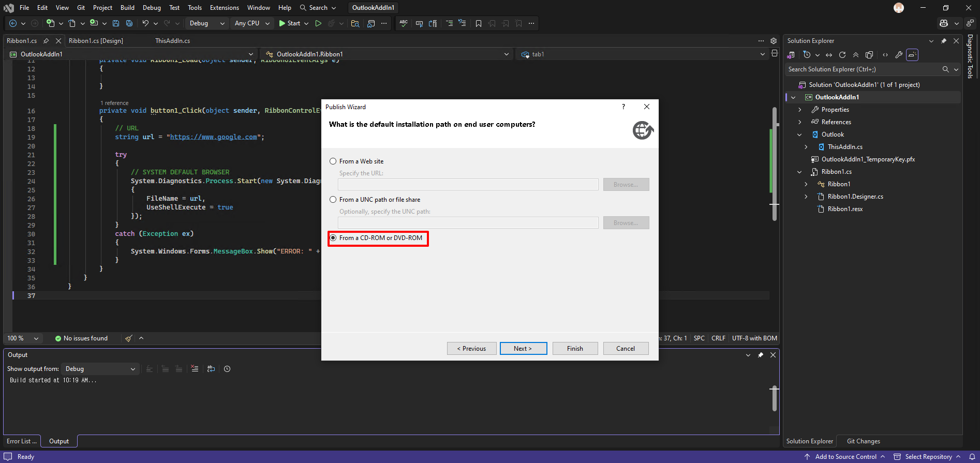Click the View Code icon in Solution Explorer

pyautogui.click(x=885, y=55)
